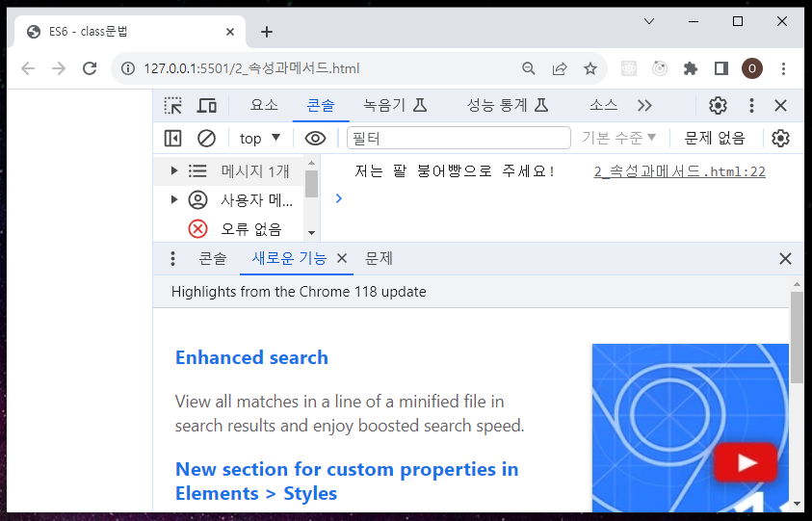Toggle the browser side panel icon
This screenshot has height=521, width=812.
721,68
